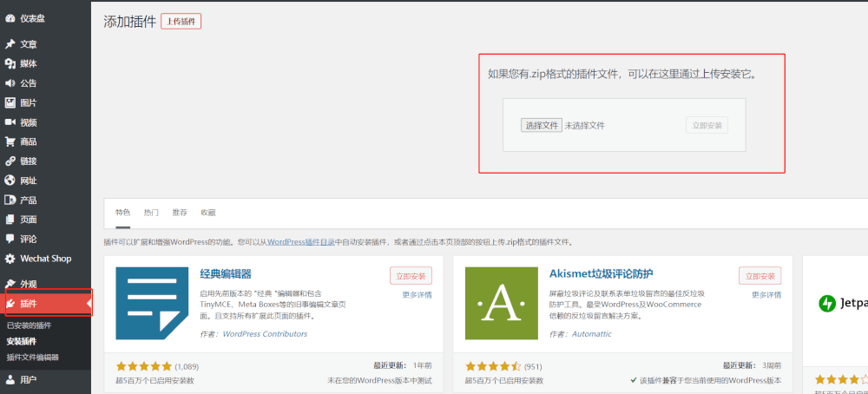Click the 评论 comment bubble icon
868x394 pixels.
(x=10, y=239)
